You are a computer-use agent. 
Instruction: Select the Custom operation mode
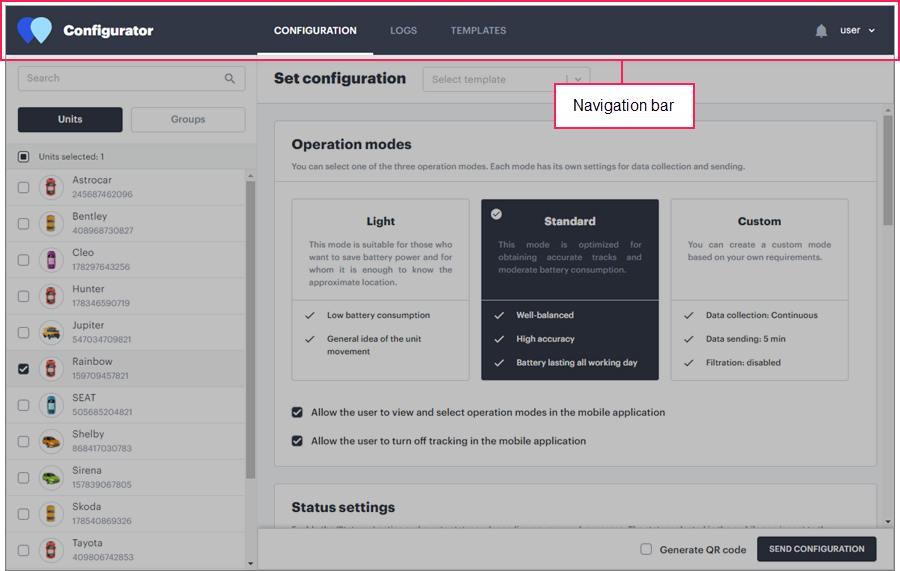tap(759, 290)
